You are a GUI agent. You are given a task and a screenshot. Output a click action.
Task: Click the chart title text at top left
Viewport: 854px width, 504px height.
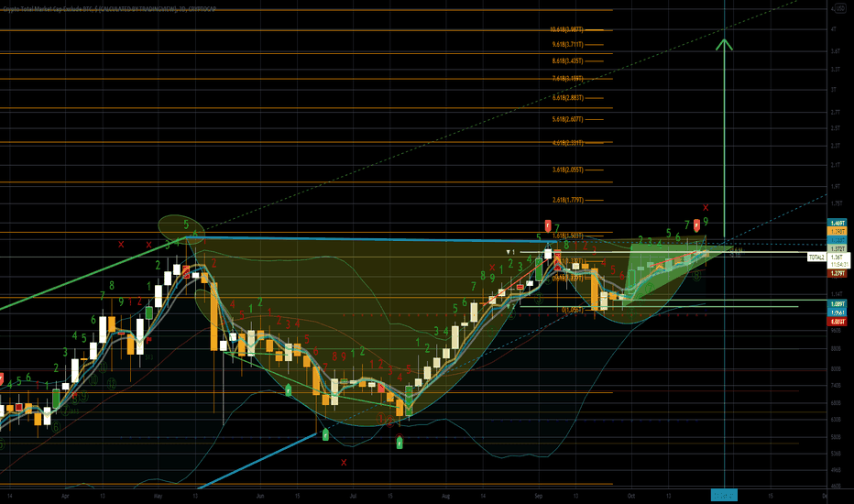point(109,9)
